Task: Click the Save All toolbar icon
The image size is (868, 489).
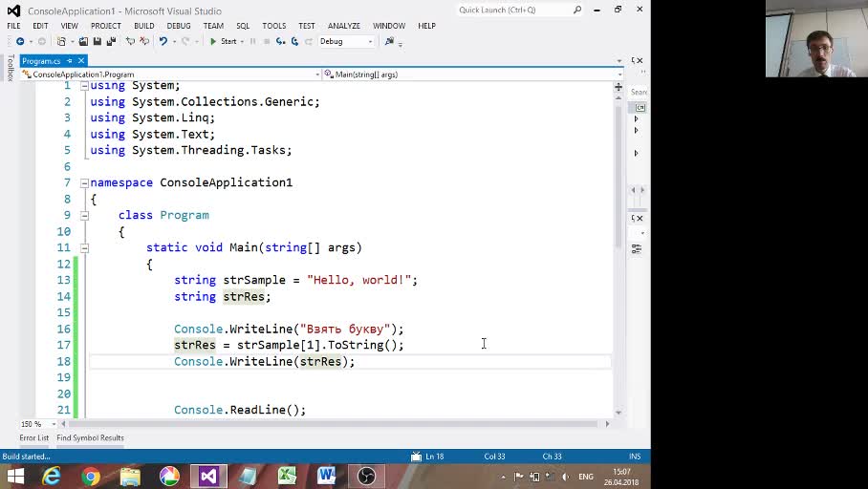Action: (111, 41)
